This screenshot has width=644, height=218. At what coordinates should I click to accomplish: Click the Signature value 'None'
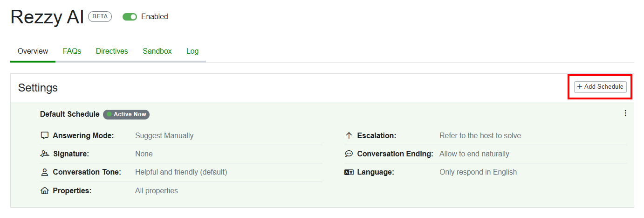click(144, 154)
